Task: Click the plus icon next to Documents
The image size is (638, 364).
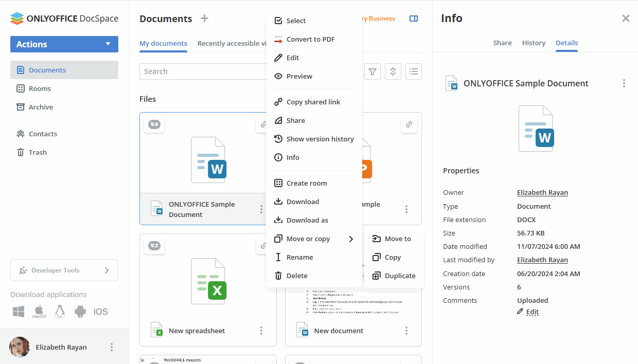Action: [204, 19]
